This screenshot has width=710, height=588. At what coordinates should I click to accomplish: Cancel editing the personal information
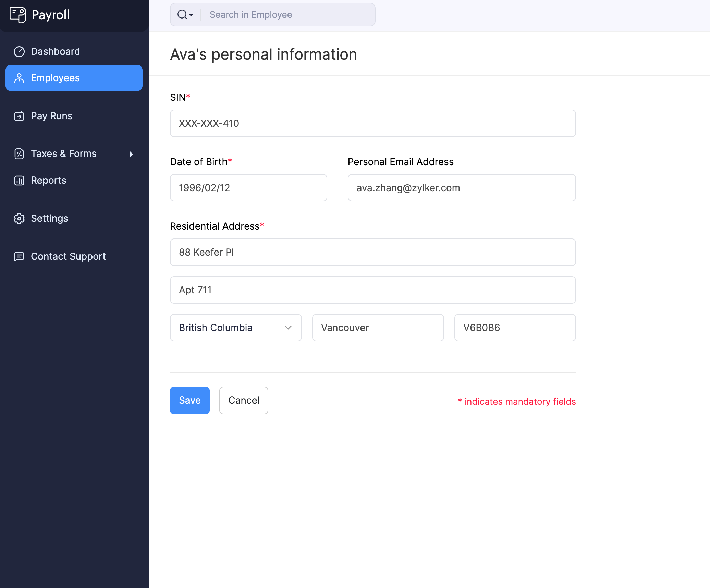[x=243, y=400]
